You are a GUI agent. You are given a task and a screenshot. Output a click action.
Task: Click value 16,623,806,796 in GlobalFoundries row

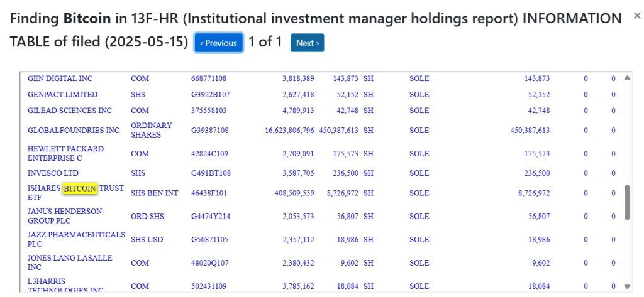click(289, 131)
